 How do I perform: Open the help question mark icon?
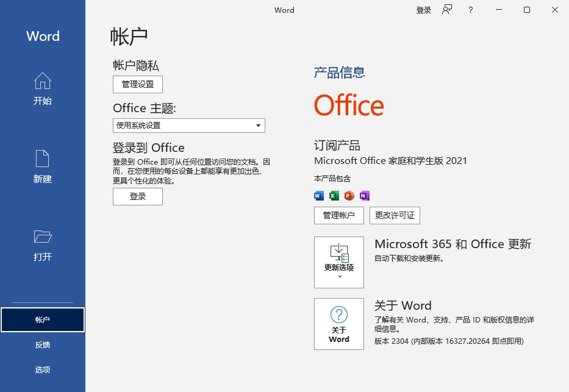click(x=470, y=10)
